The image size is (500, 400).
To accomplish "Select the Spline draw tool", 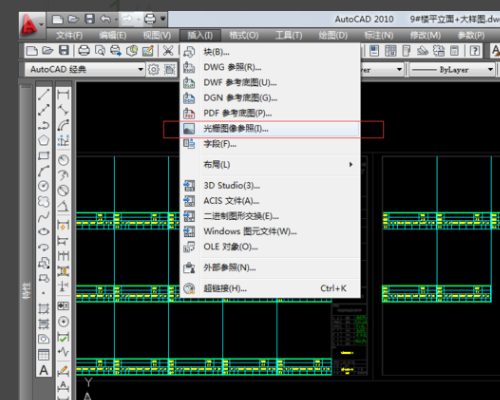I will coord(44,217).
